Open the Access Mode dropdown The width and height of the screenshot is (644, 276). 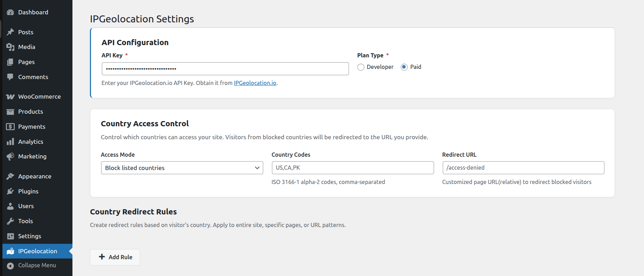click(182, 168)
